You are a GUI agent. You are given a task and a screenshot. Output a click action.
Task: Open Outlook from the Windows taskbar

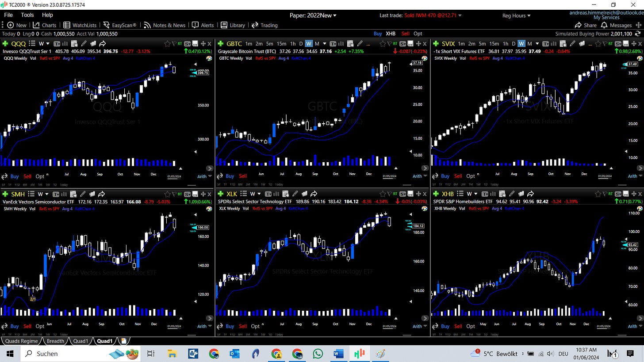pyautogui.click(x=234, y=354)
